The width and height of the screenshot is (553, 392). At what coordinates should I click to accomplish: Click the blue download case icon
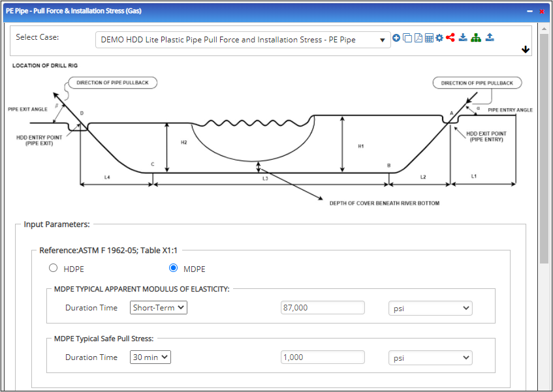coord(463,37)
